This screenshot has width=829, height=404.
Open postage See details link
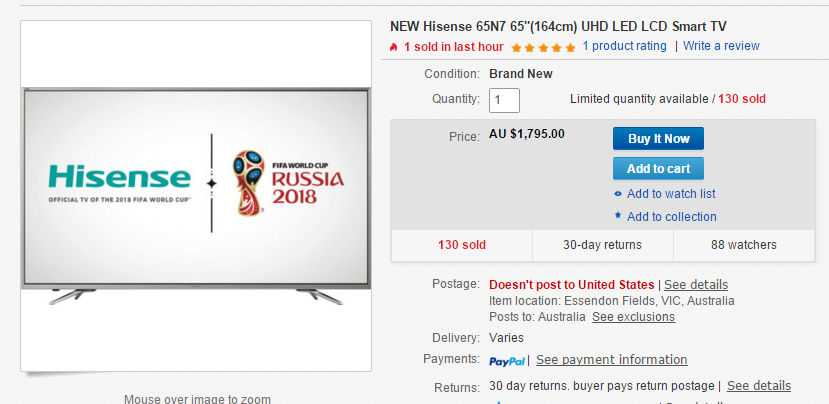click(x=696, y=284)
